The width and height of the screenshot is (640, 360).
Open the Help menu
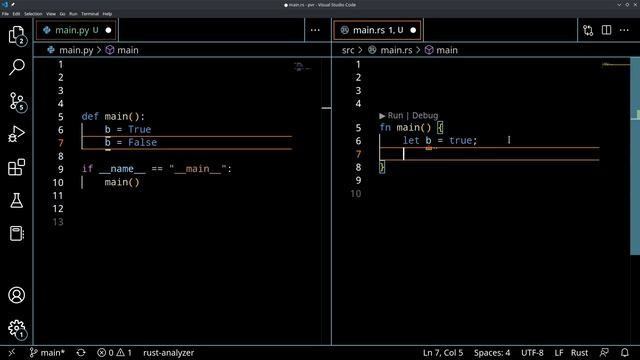click(107, 14)
